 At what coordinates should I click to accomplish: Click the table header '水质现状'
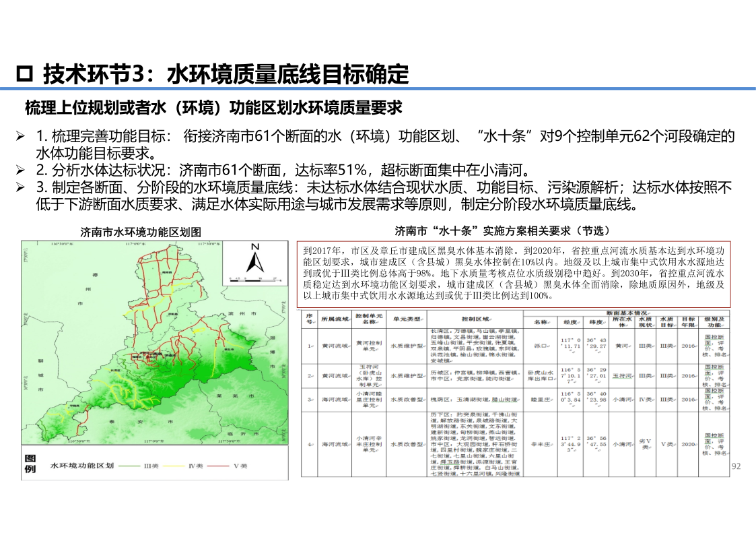click(645, 322)
